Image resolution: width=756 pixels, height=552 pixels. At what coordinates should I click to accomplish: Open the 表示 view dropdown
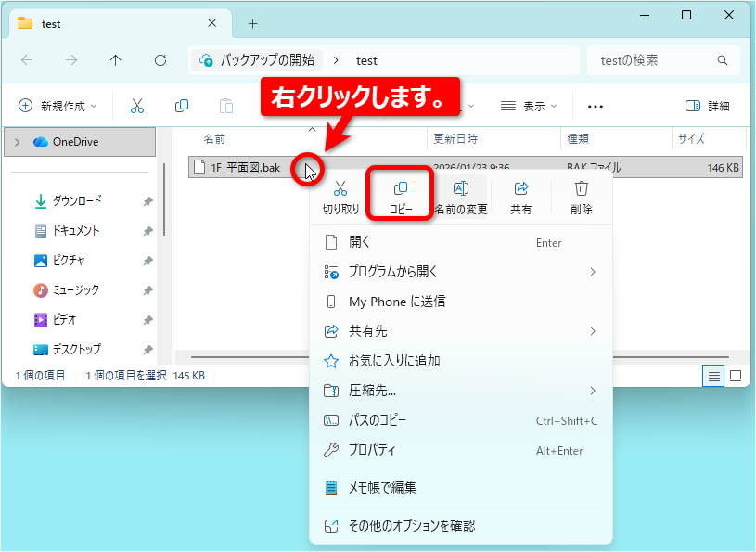click(529, 106)
